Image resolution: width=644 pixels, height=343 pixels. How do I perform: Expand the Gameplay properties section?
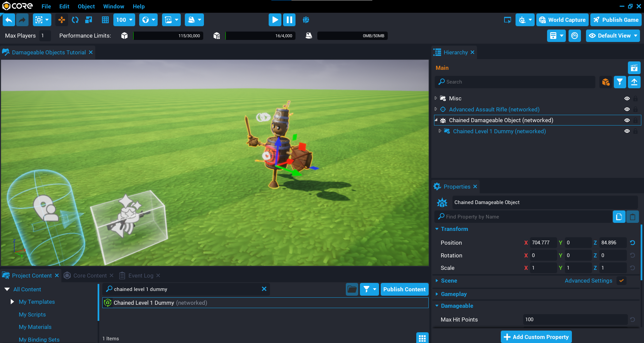click(x=453, y=294)
